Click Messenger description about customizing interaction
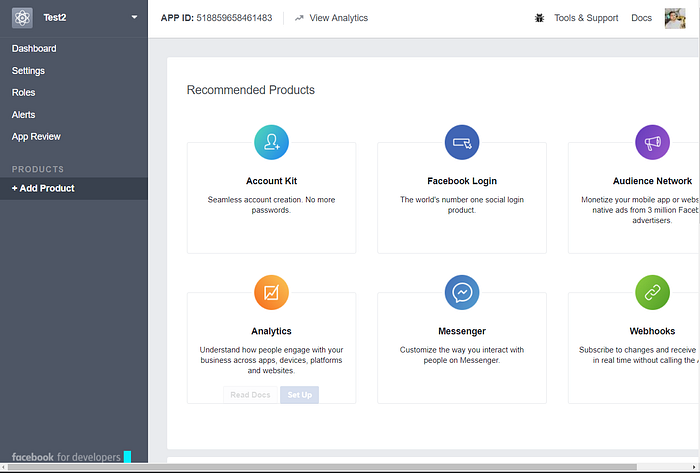 (x=462, y=355)
